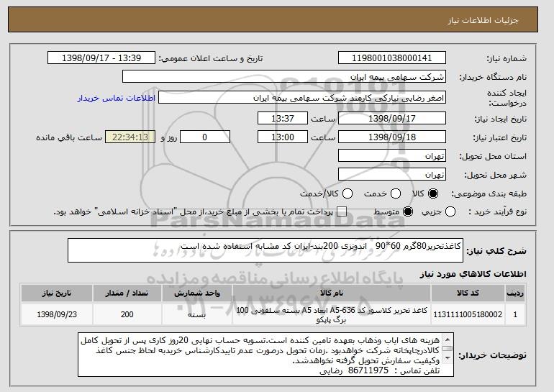Click the buyer notes scroll-down arrow

(448, 358)
